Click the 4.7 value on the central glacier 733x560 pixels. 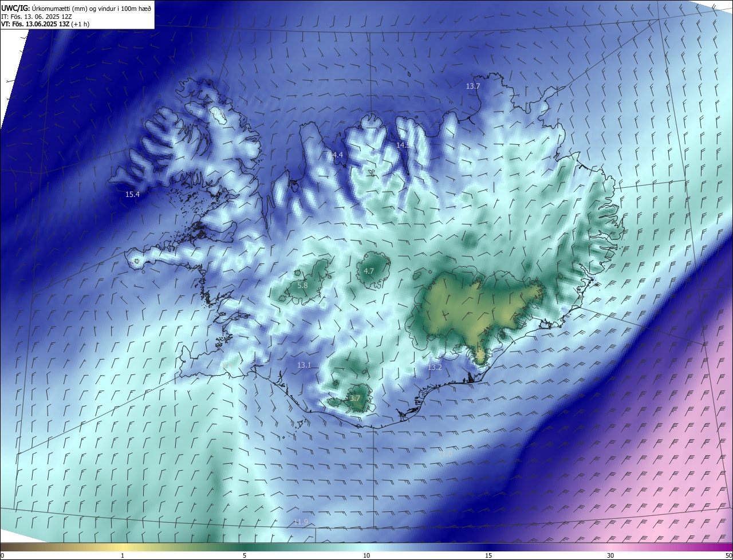click(x=369, y=271)
